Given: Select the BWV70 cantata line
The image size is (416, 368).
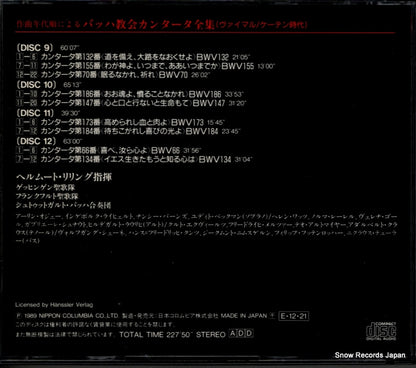Looking at the screenshot, I should pyautogui.click(x=113, y=75).
